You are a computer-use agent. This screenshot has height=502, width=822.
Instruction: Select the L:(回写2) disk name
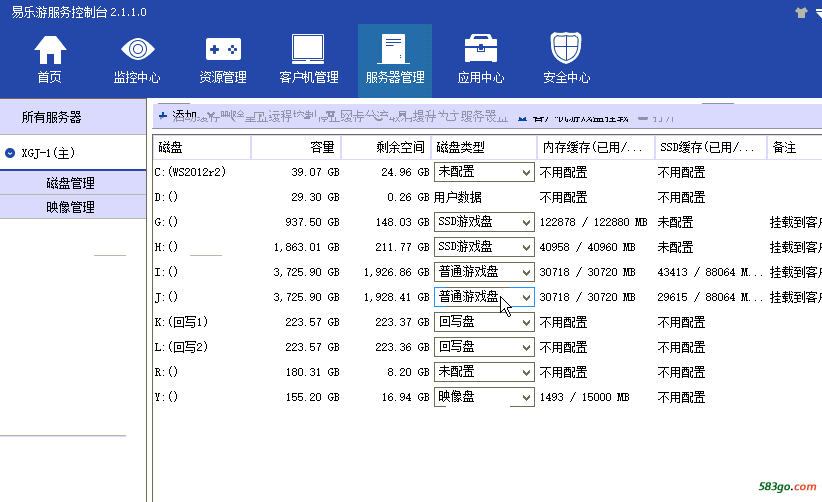tap(181, 347)
